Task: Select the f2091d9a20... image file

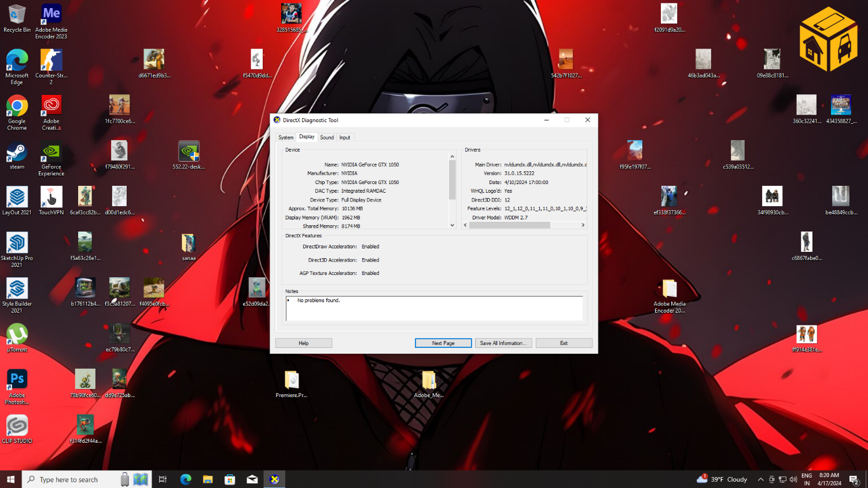Action: 670,19
